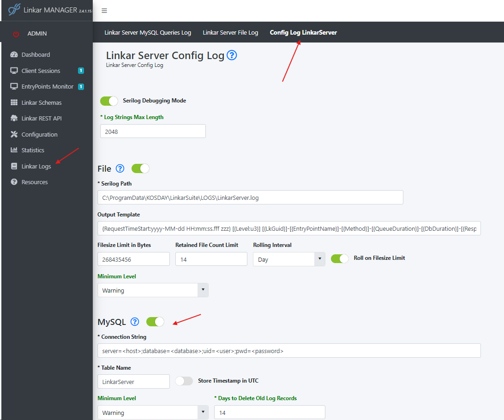Expand the File Minimum Level dropdown
The height and width of the screenshot is (420, 504).
coord(153,290)
